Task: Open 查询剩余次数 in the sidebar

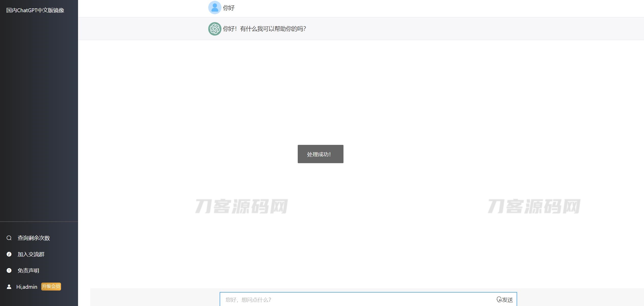Action: click(34, 238)
